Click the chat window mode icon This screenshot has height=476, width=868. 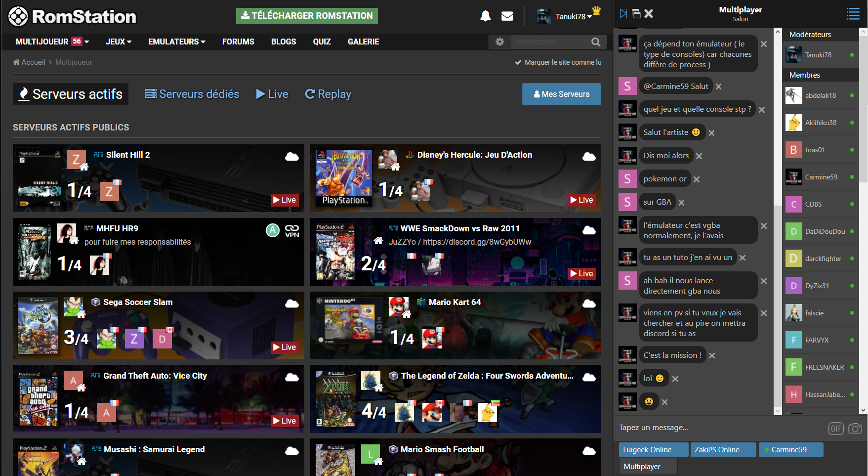[x=636, y=14]
